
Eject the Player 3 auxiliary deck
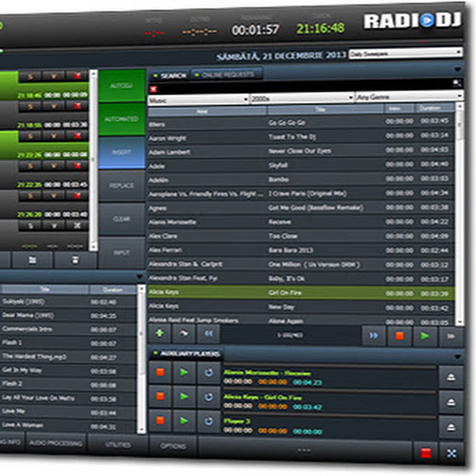(451, 427)
